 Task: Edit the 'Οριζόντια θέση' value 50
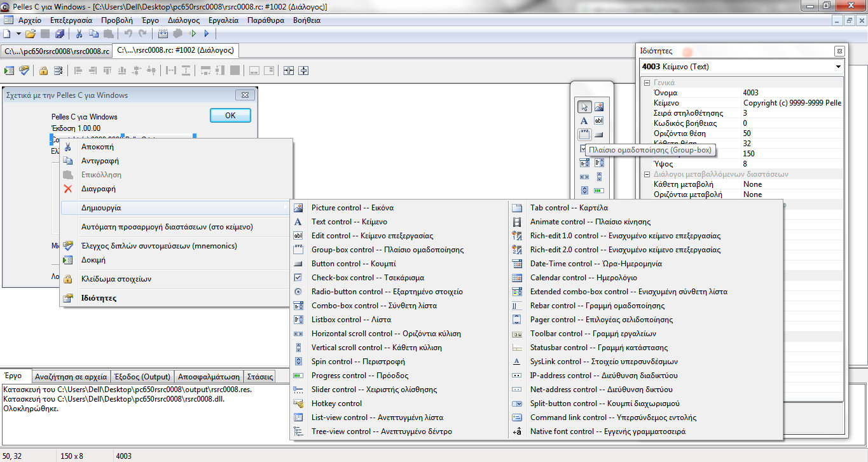tap(793, 133)
